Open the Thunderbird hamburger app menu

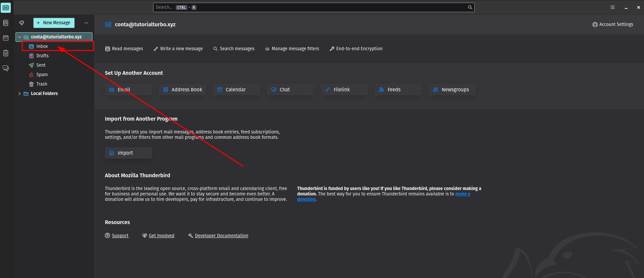click(613, 7)
